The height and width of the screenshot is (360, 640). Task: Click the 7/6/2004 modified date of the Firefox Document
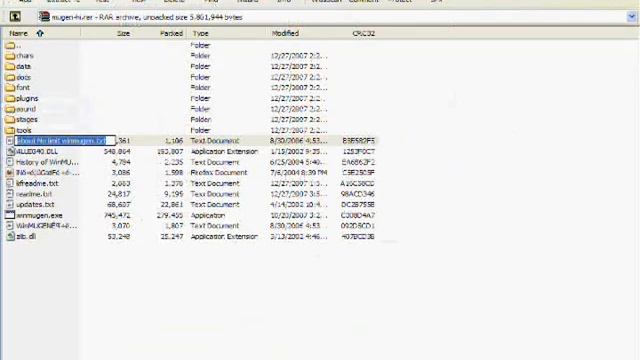(299, 173)
